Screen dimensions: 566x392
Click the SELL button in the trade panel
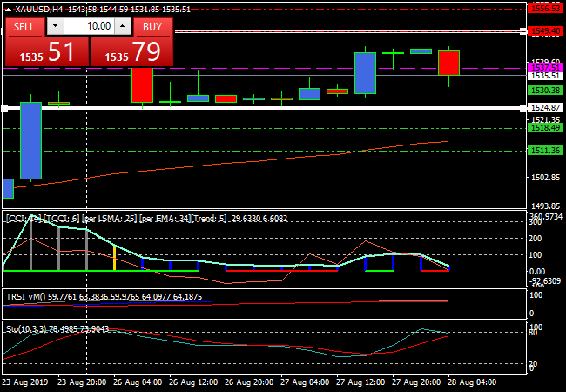coord(24,26)
